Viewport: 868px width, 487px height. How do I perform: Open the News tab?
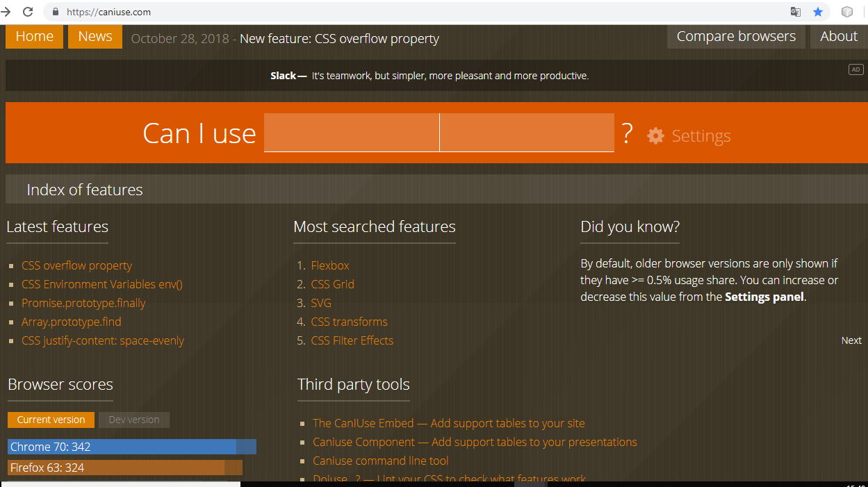[x=95, y=37]
